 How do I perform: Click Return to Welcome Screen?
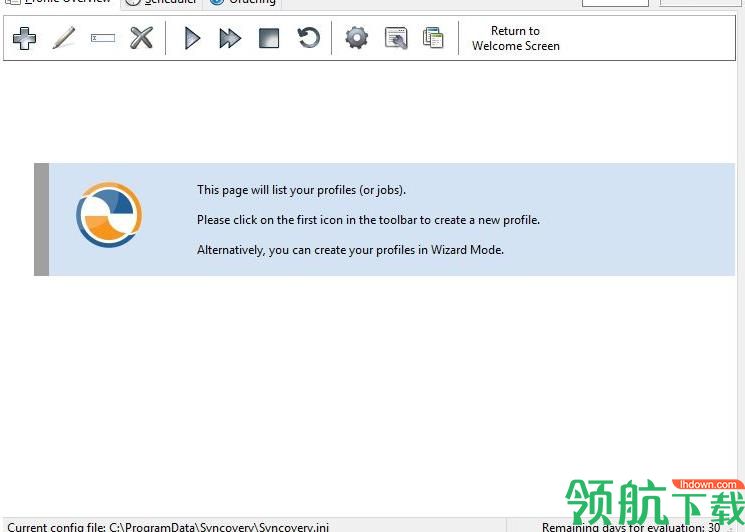(x=516, y=38)
